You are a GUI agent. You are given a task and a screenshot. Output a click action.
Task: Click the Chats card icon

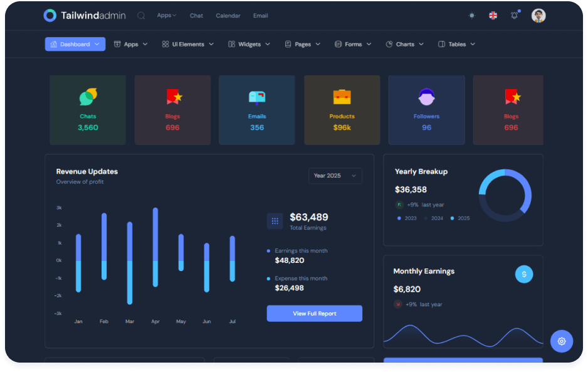[x=88, y=97]
